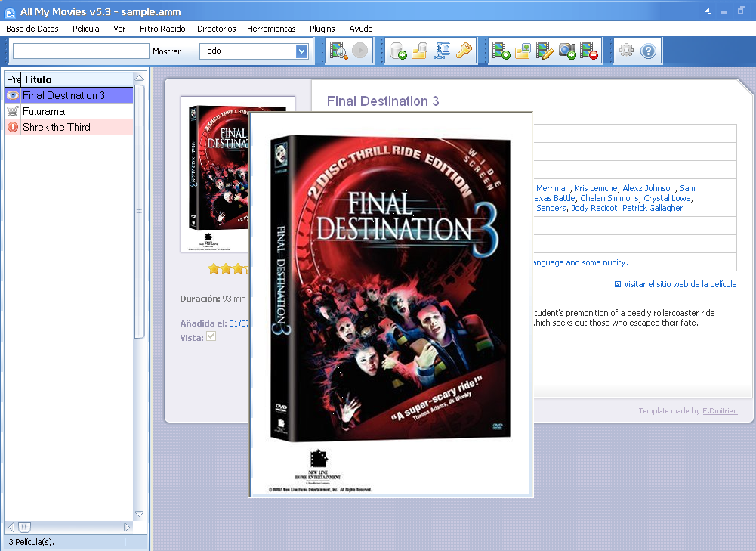Toggle the Vista checkbox
This screenshot has width=756, height=551.
(x=211, y=336)
